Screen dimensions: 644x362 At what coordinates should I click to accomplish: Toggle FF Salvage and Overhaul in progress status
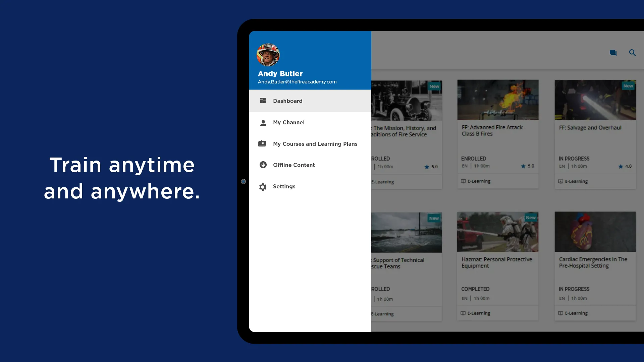tap(574, 158)
